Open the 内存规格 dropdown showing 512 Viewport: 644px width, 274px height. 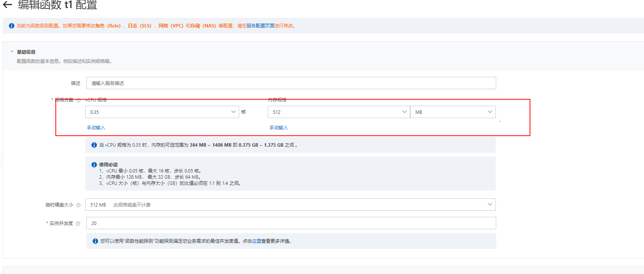point(338,112)
